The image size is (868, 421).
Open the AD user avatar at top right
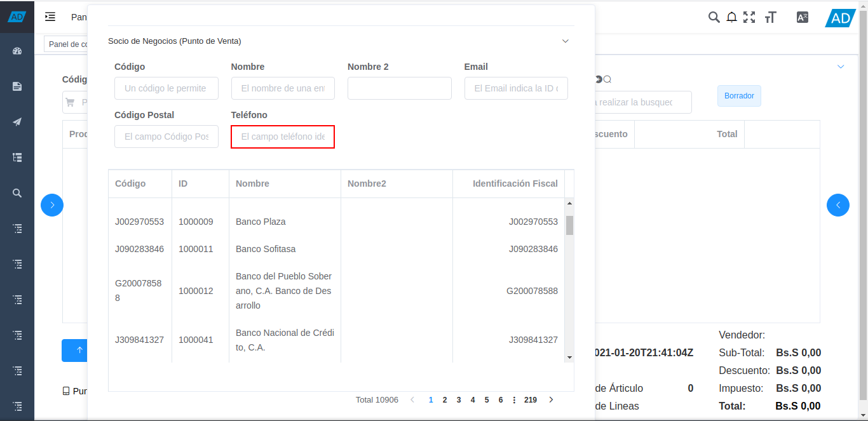(841, 18)
